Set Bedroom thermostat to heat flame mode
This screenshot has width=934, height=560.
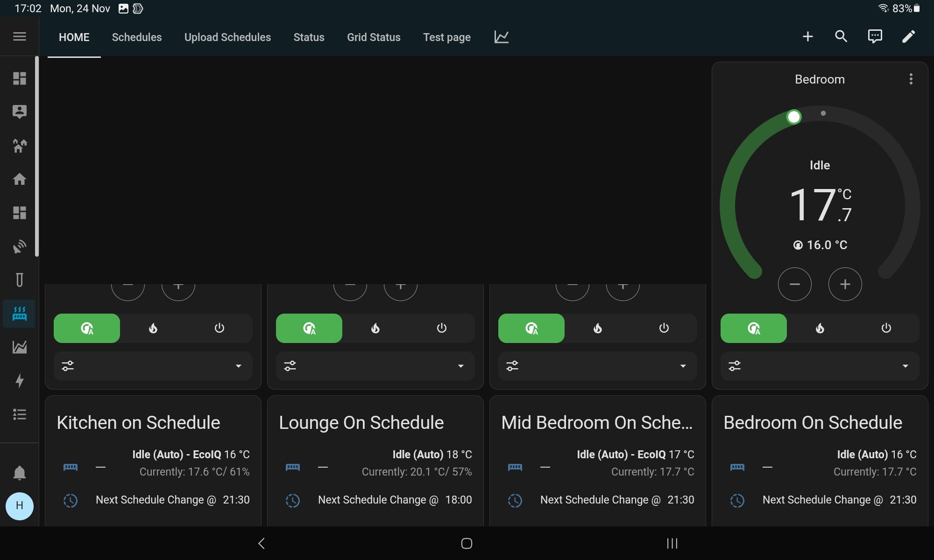(820, 328)
